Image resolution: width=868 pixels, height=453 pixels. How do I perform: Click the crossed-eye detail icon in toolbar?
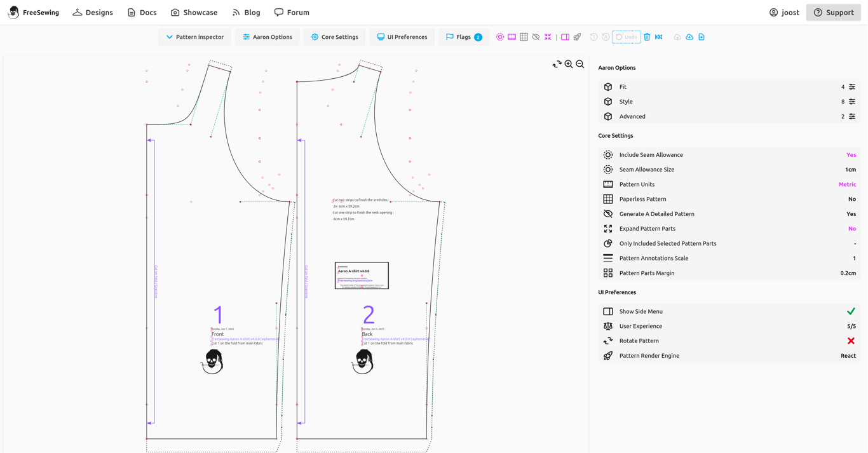pos(536,37)
